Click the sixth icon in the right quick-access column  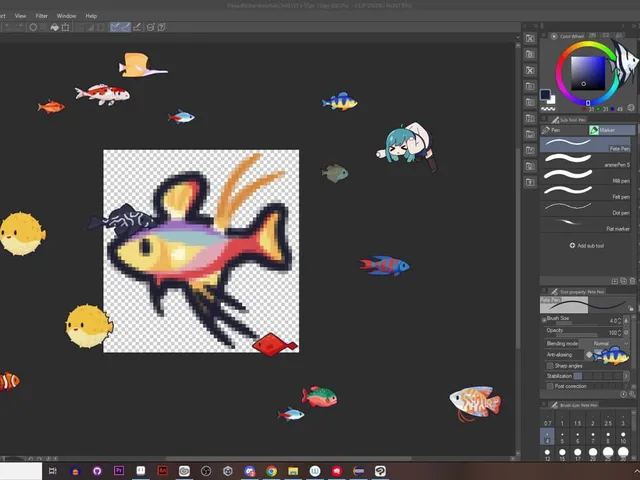[x=530, y=118]
